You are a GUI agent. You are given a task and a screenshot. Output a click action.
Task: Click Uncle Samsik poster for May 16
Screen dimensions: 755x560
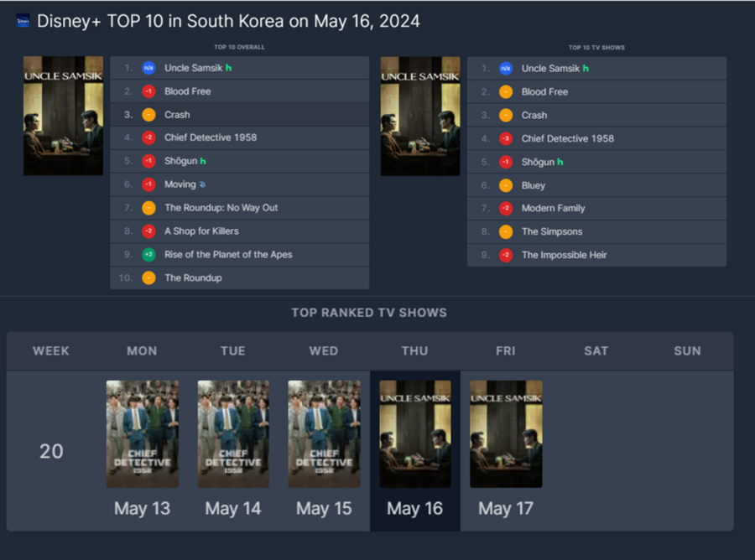click(415, 434)
